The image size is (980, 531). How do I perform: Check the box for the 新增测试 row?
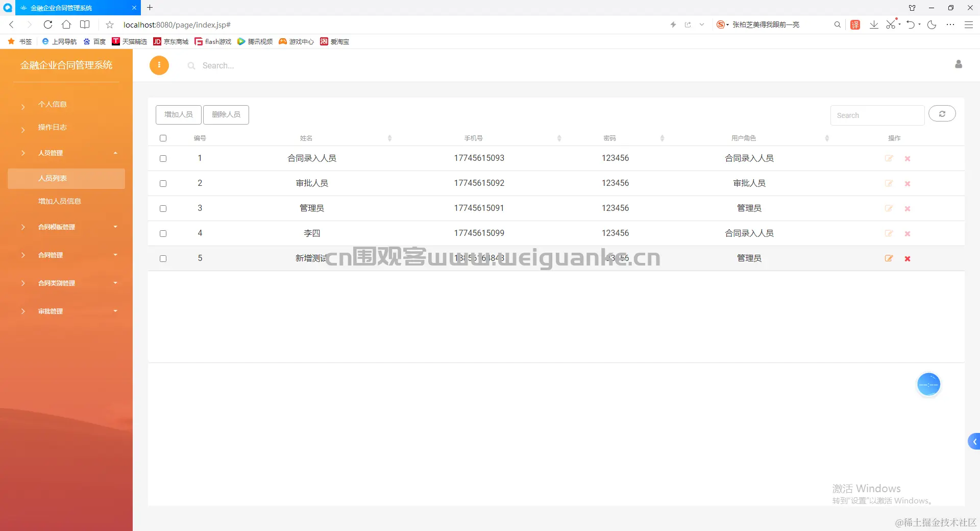(x=163, y=259)
